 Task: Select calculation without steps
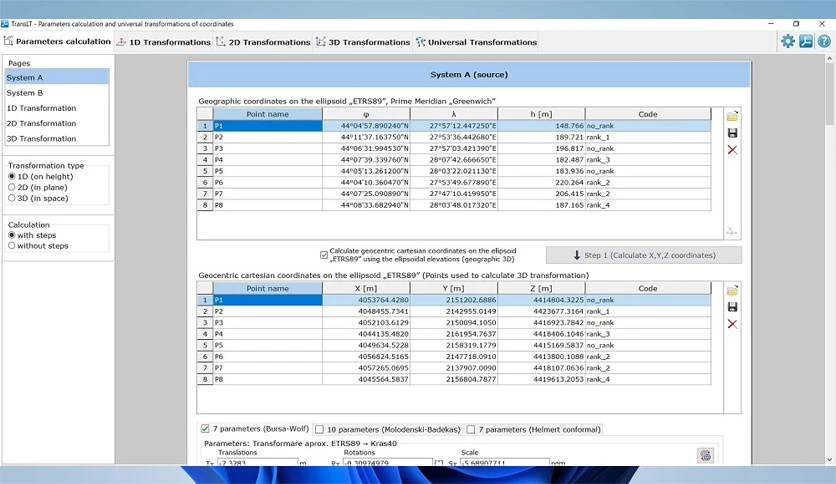point(38,246)
